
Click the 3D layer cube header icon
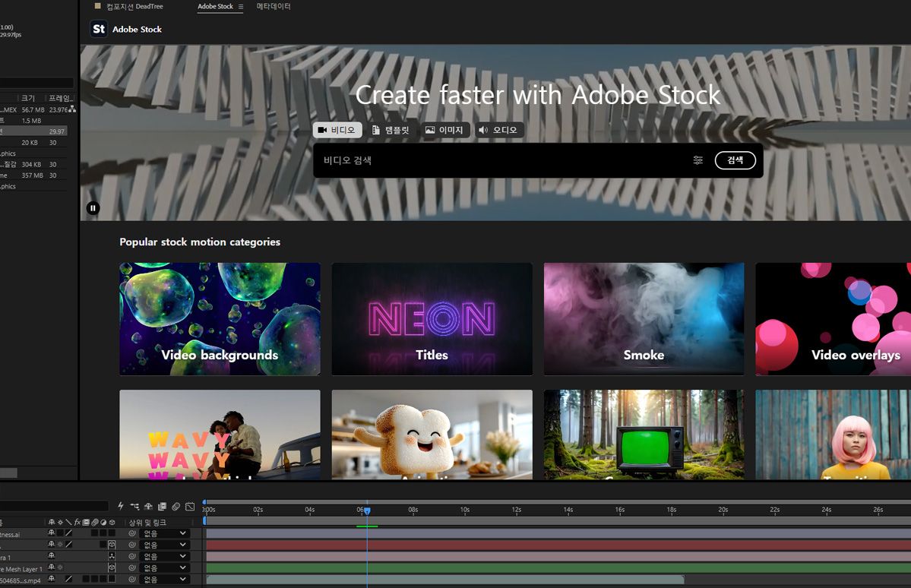coord(112,523)
